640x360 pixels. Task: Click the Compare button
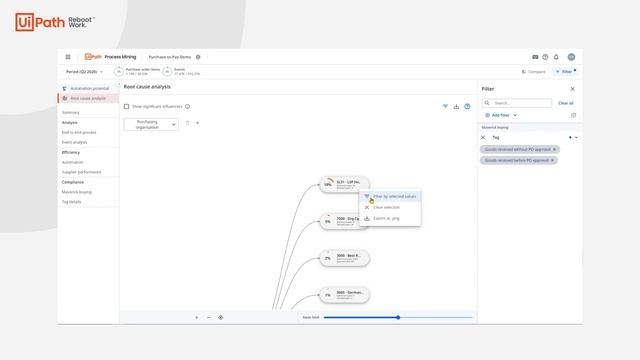(534, 71)
